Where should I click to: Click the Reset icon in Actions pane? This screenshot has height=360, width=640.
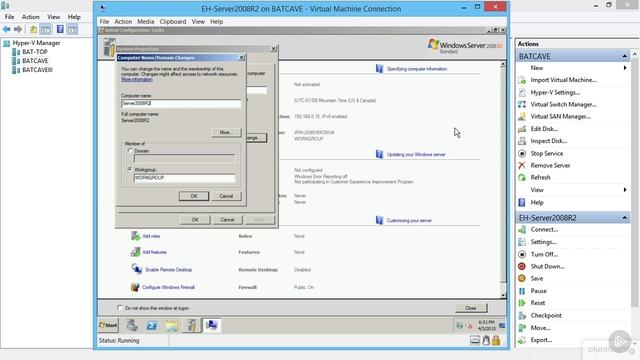tap(522, 303)
